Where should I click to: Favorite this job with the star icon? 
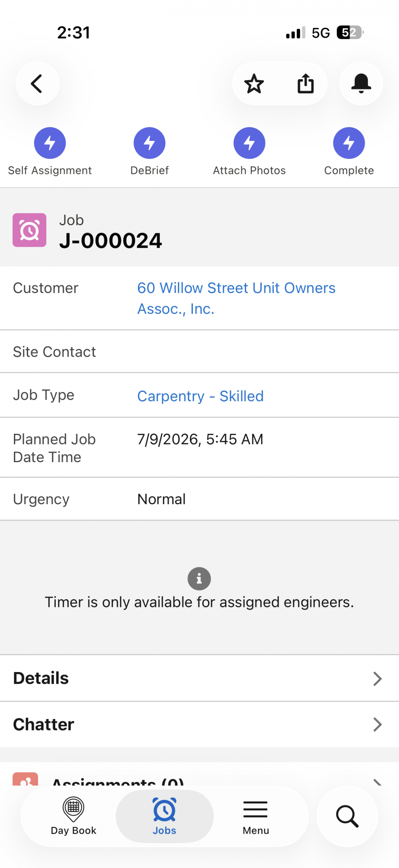point(254,83)
